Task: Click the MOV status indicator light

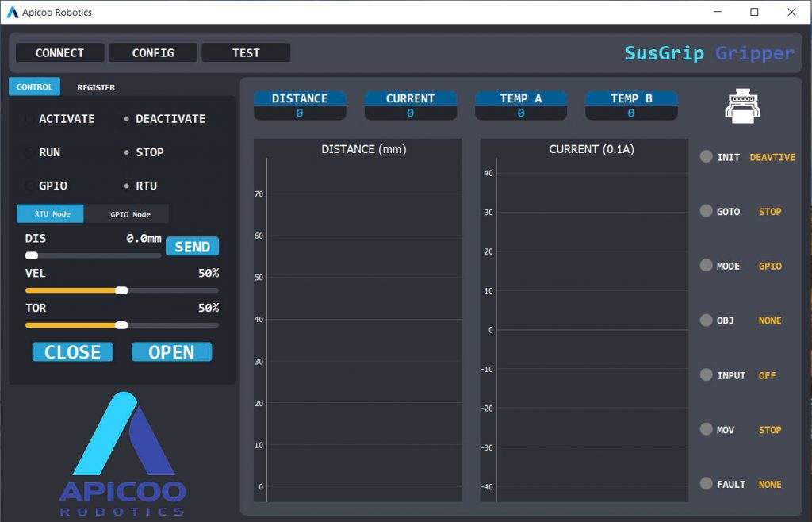Action: (x=706, y=428)
